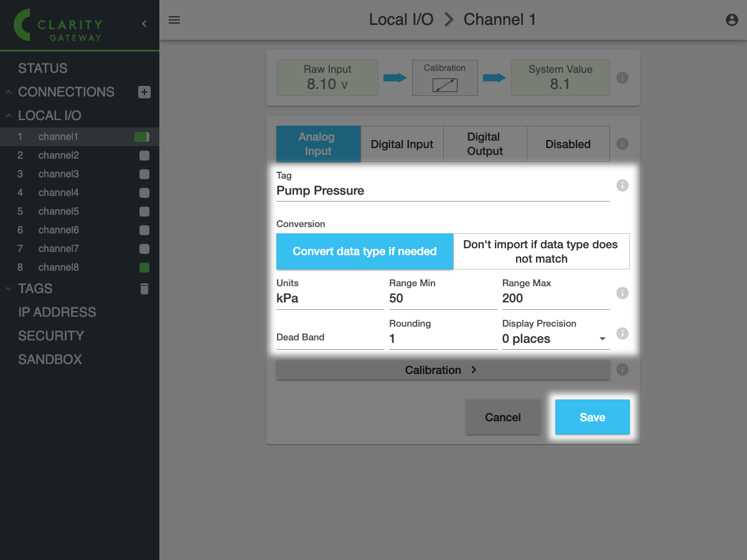Image resolution: width=747 pixels, height=560 pixels.
Task: Expand the Calibration section
Action: [442, 370]
